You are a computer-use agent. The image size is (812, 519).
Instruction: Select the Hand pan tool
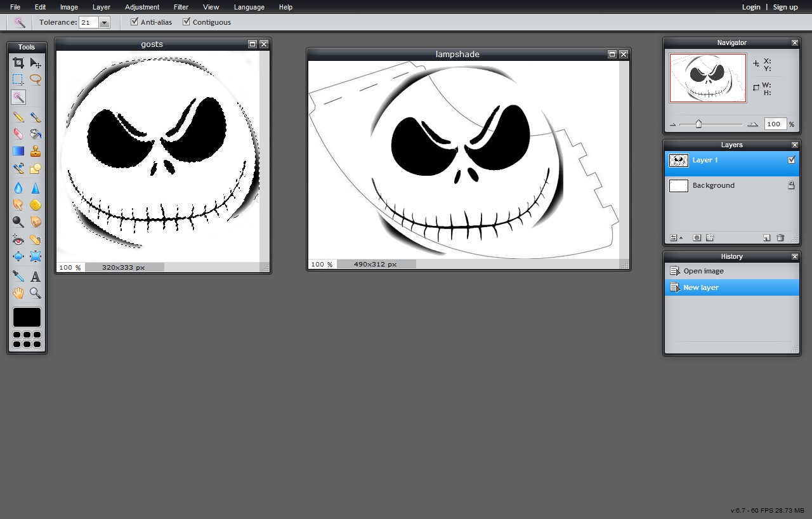(18, 293)
